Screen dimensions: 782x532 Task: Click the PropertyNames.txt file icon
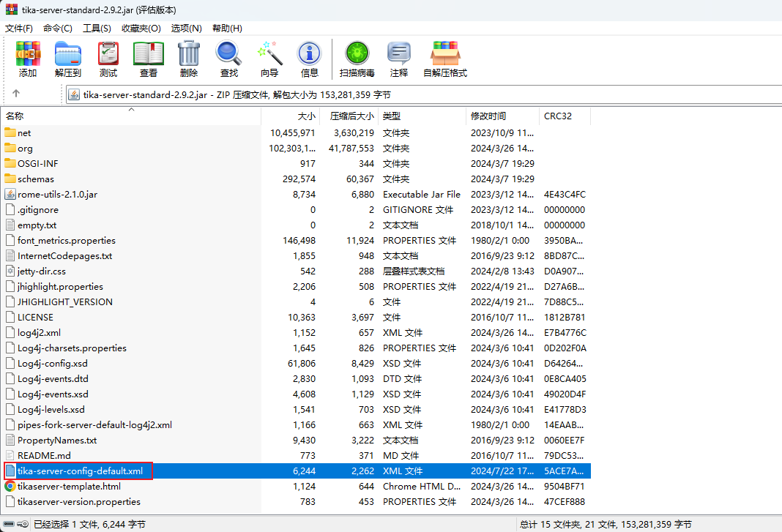tap(10, 441)
